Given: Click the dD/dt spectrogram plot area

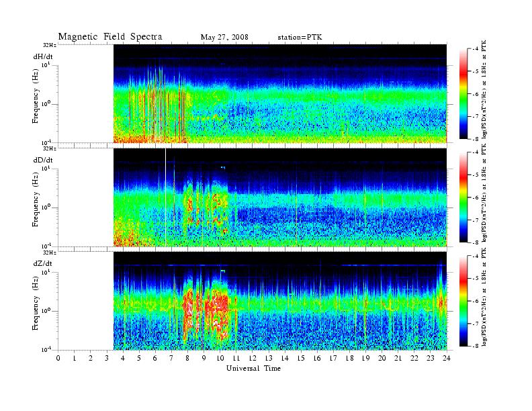Looking at the screenshot, I should pos(280,197).
